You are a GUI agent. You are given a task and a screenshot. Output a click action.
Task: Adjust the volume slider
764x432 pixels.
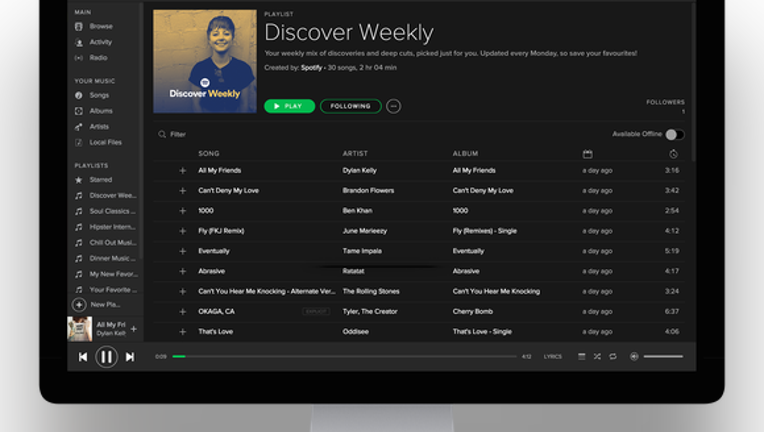663,357
